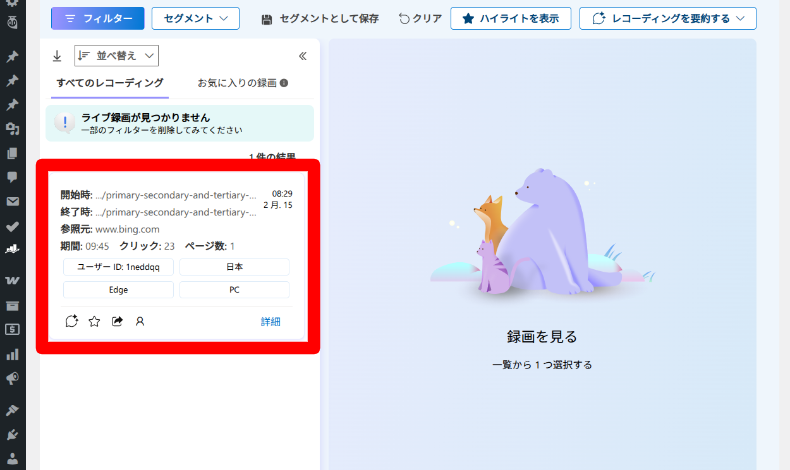Open Pages icon in WordPress sidebar

pos(12,153)
